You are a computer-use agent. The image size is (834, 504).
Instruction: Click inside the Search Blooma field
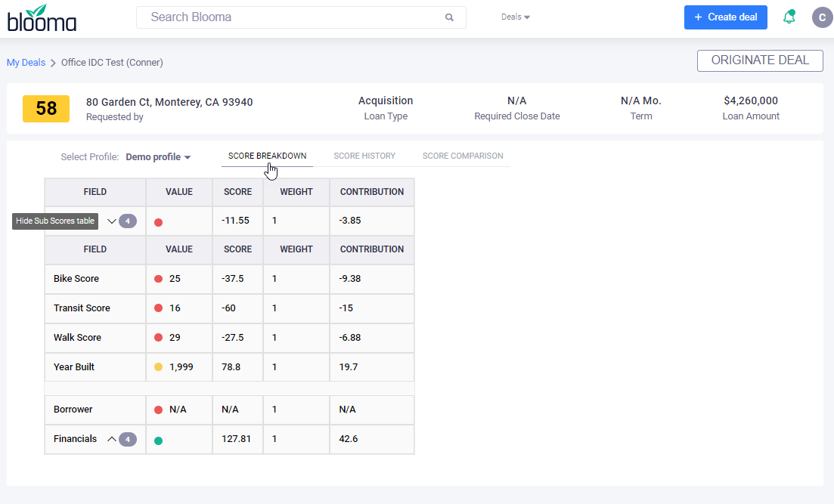301,17
